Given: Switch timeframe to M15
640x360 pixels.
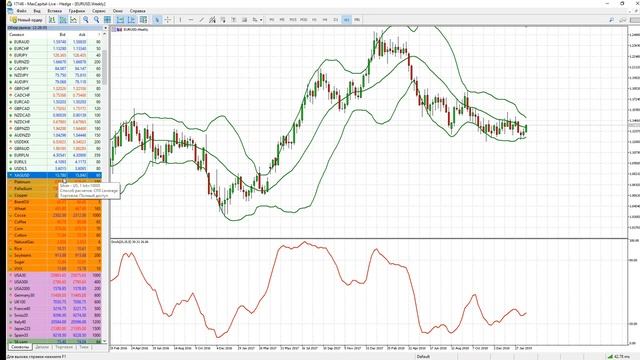Looking at the screenshot, I should (293, 20).
